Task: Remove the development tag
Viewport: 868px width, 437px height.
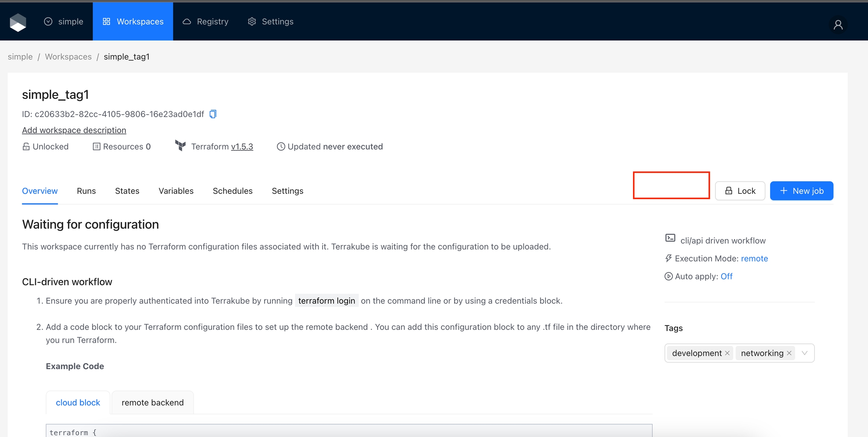Action: pyautogui.click(x=727, y=353)
